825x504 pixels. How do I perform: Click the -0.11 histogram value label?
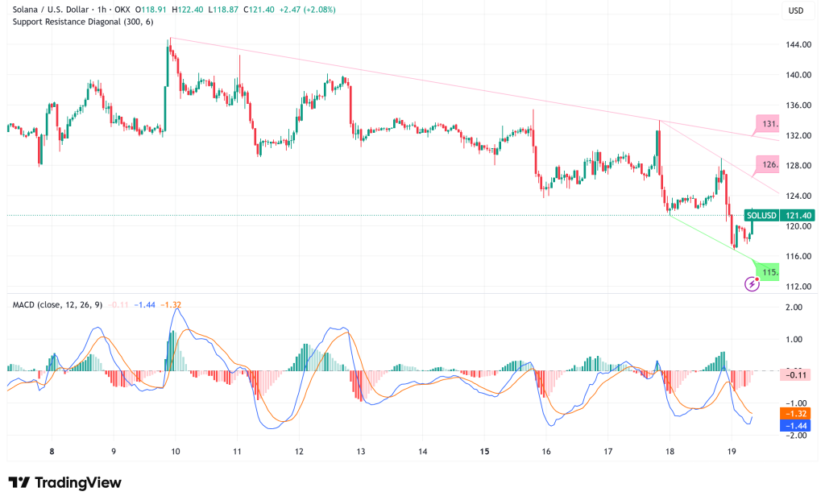pyautogui.click(x=796, y=374)
